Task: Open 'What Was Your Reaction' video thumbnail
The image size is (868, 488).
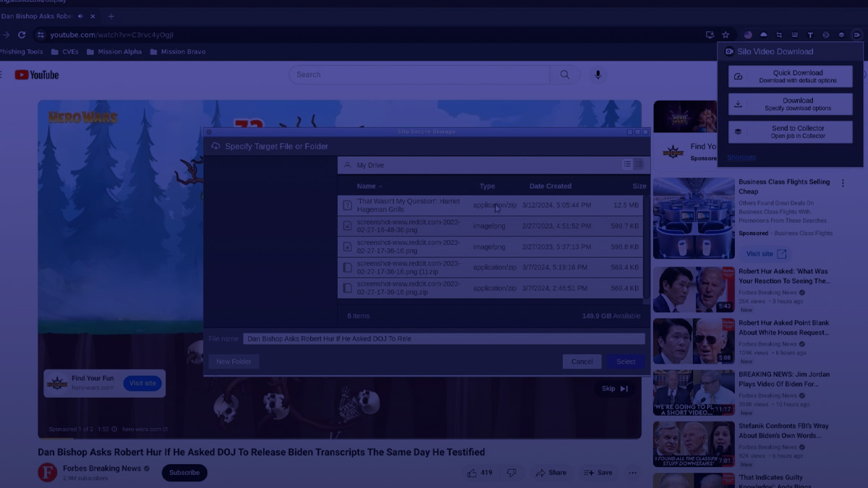Action: [x=694, y=290]
